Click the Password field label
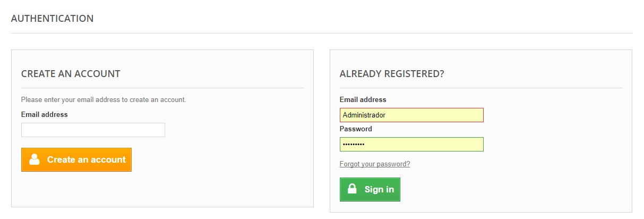Viewport: 644px width, 219px height. (356, 129)
